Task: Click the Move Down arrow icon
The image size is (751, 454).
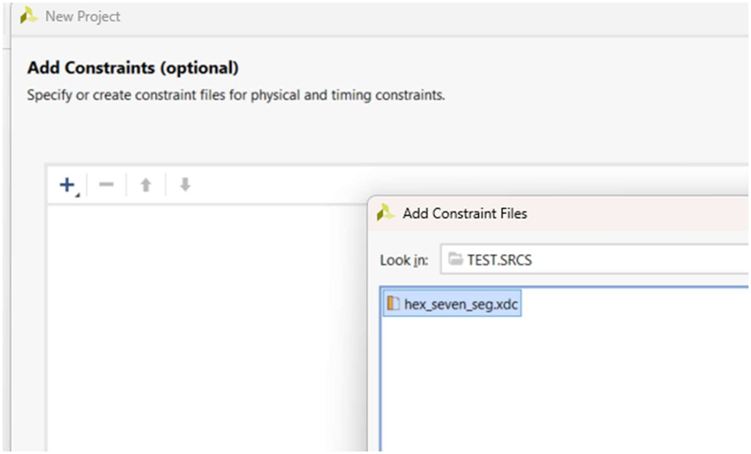Action: (184, 185)
